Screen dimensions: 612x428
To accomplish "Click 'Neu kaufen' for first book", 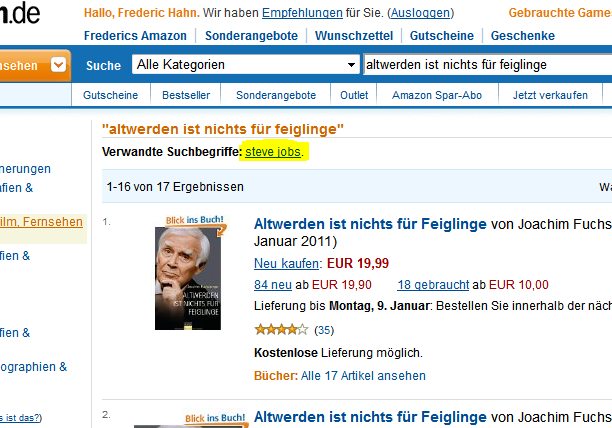I will [286, 264].
